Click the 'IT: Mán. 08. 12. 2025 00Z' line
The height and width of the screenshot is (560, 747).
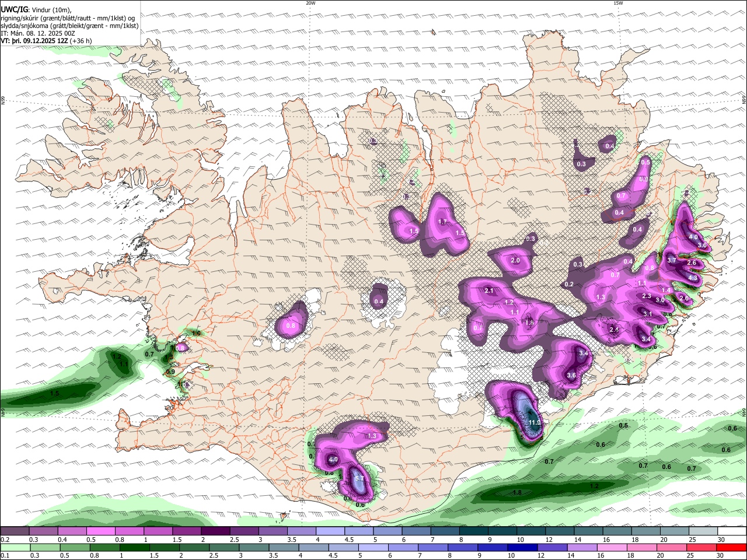[38, 33]
